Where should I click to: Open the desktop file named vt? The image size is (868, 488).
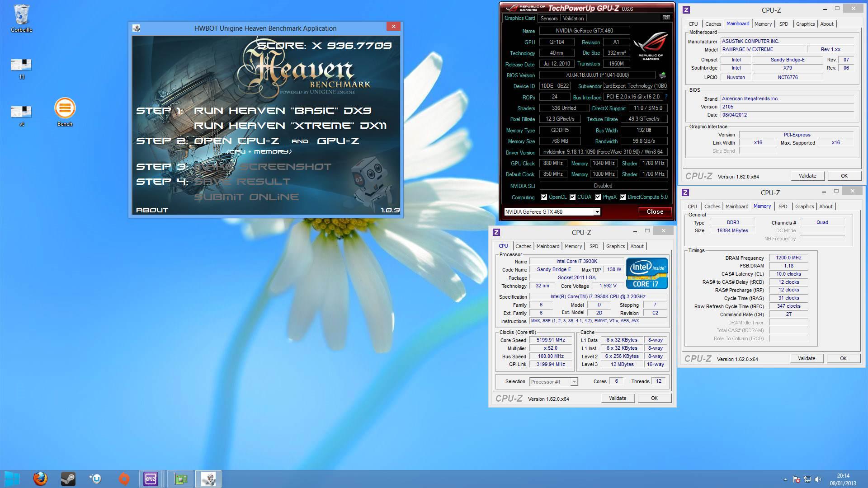click(21, 116)
